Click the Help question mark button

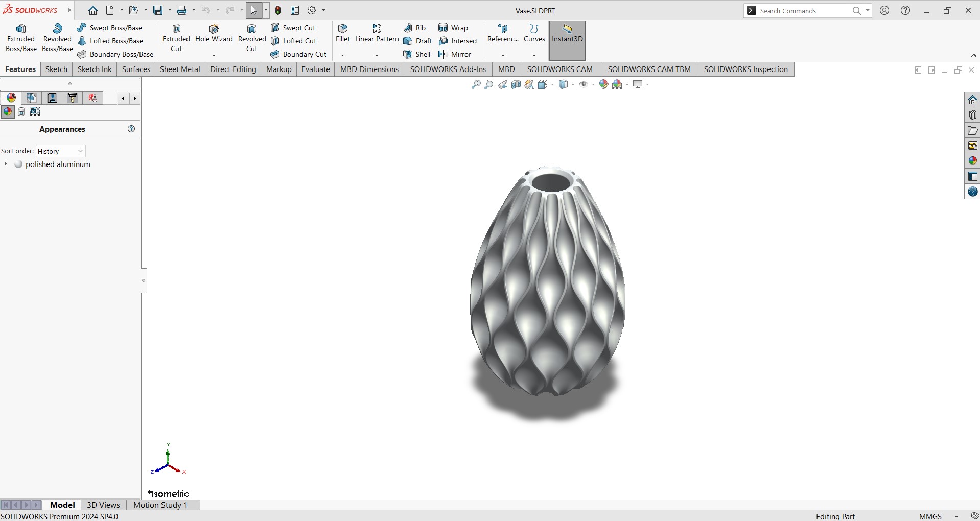(905, 10)
